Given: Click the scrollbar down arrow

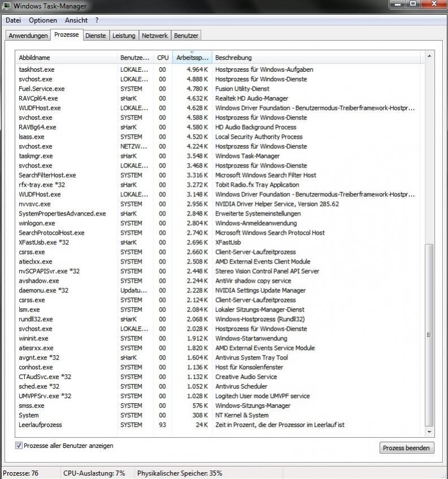Looking at the screenshot, I should (x=429, y=431).
